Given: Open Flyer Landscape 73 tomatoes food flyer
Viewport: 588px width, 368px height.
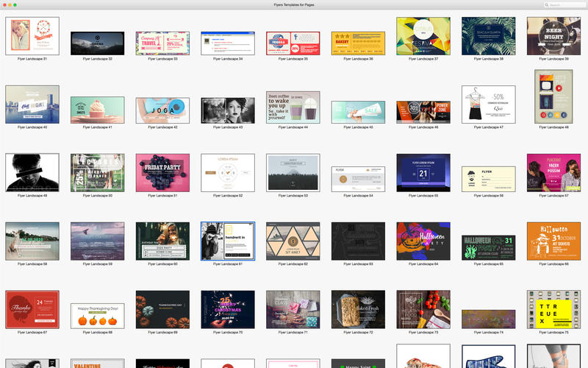Looking at the screenshot, I should pyautogui.click(x=423, y=309).
